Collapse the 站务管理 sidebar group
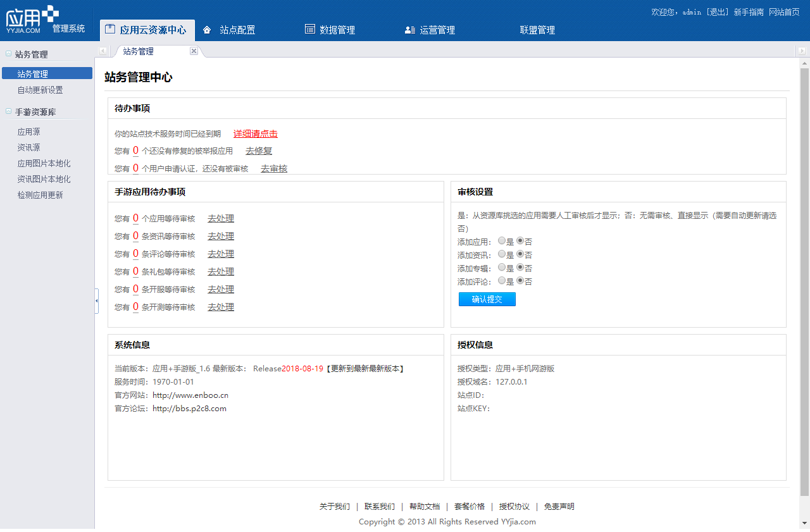Viewport: 810px width, 532px height. [9, 54]
